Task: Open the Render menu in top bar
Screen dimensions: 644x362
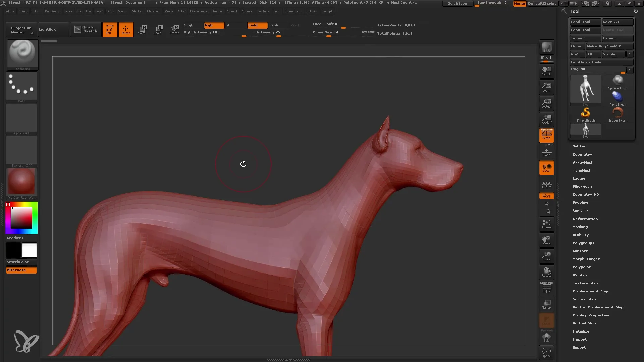Action: click(218, 11)
